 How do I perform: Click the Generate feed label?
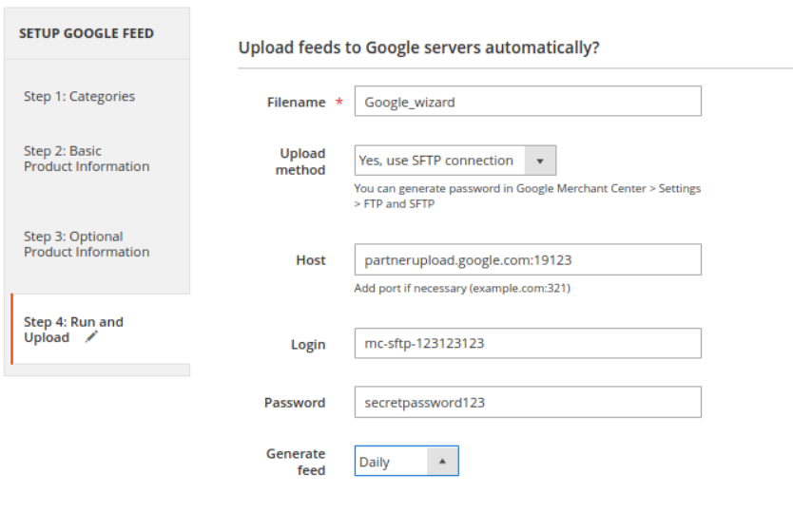296,462
